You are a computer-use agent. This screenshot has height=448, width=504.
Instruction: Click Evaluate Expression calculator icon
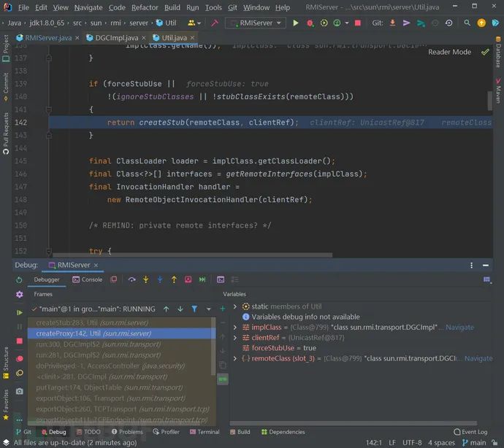(x=221, y=279)
